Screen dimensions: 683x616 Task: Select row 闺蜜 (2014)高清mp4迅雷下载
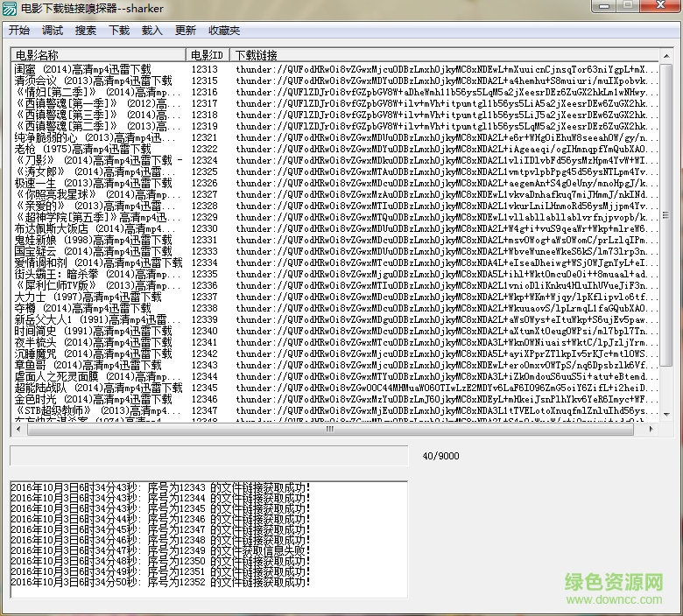coord(335,69)
